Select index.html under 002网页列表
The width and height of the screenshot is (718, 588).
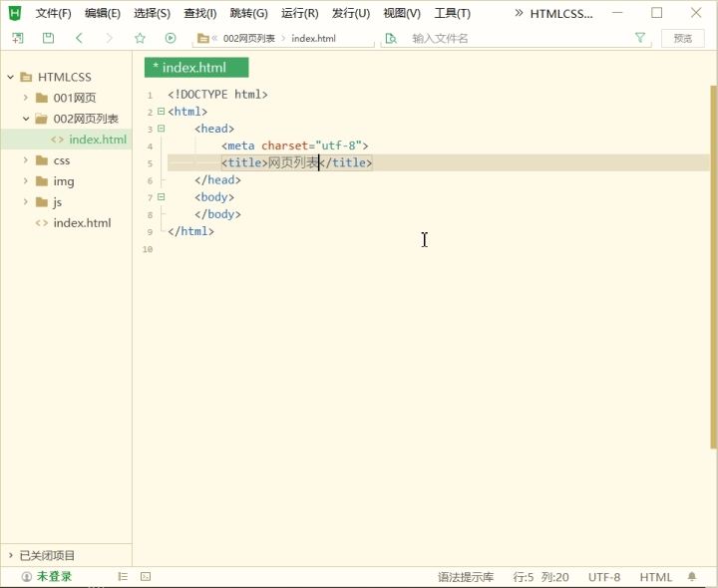point(67,140)
